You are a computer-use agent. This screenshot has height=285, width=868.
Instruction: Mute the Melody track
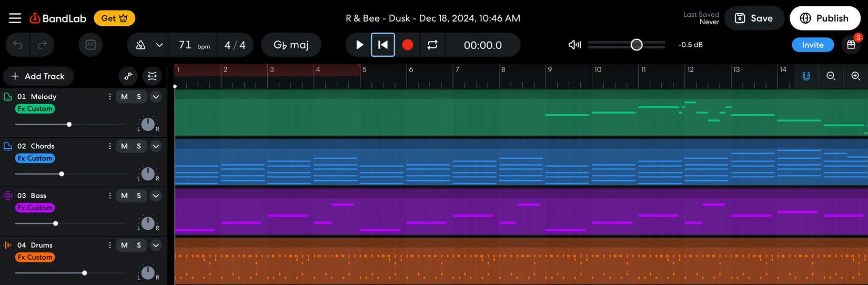[124, 97]
